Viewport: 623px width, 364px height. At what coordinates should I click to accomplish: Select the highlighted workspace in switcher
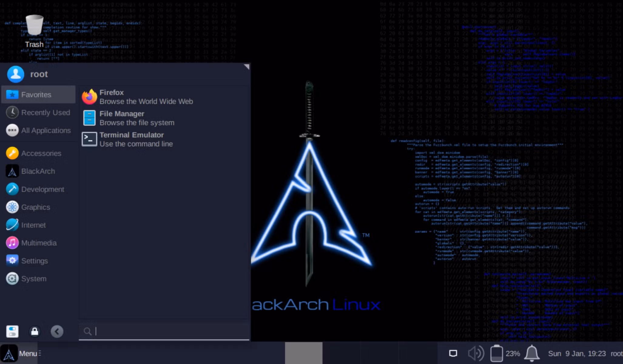click(304, 353)
